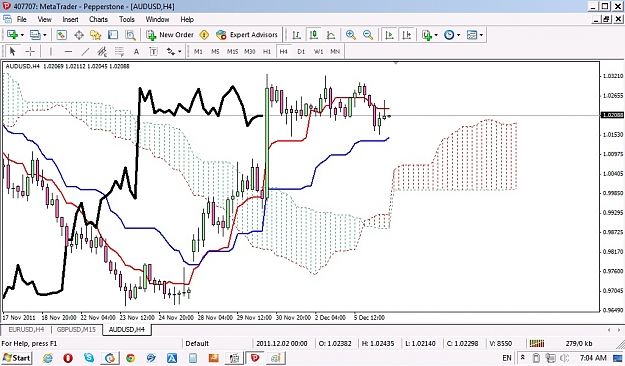Launch Opera from the taskbar
Screen dimensions: 625x366
(68, 358)
